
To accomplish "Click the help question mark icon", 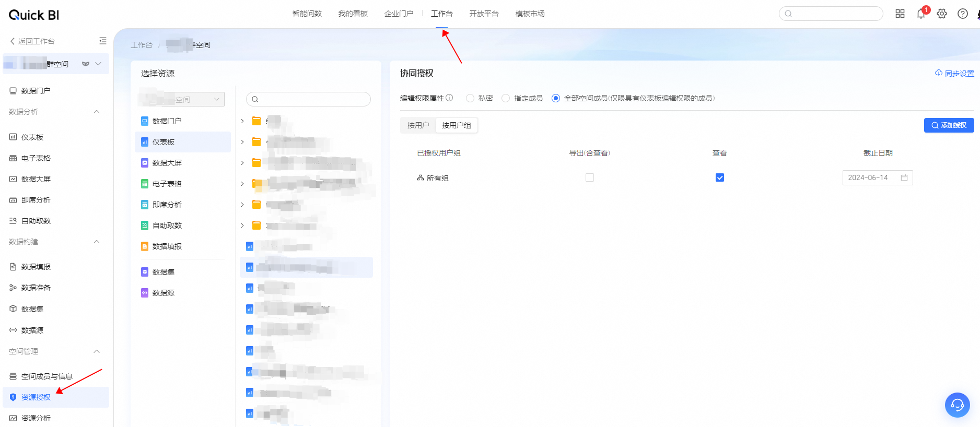I will tap(962, 14).
